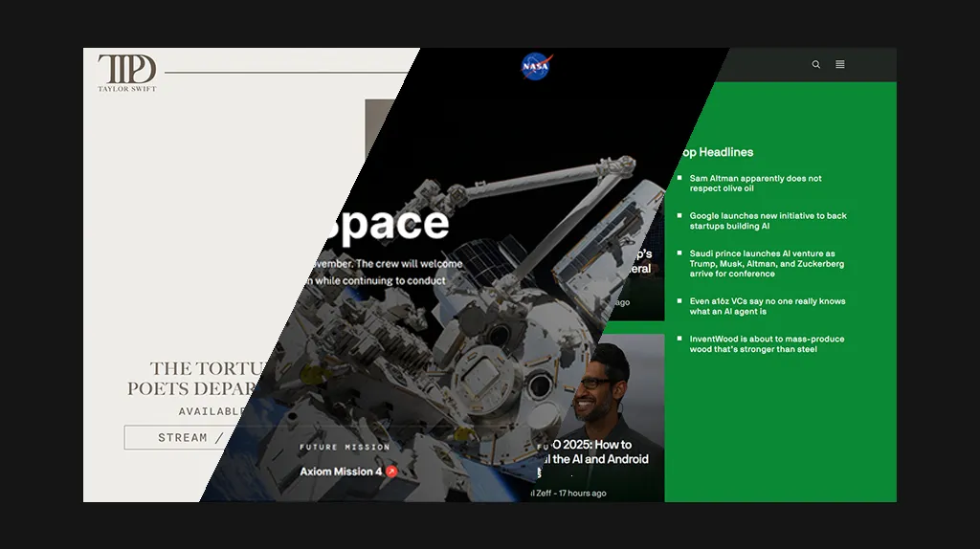The height and width of the screenshot is (549, 980).
Task: Click the FUTURE MISSION label
Action: 345,448
